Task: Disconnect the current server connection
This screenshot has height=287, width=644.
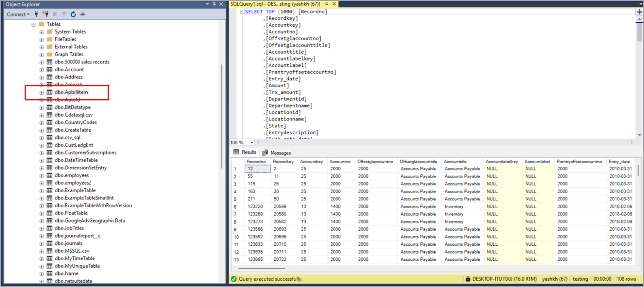Action: 46,14
